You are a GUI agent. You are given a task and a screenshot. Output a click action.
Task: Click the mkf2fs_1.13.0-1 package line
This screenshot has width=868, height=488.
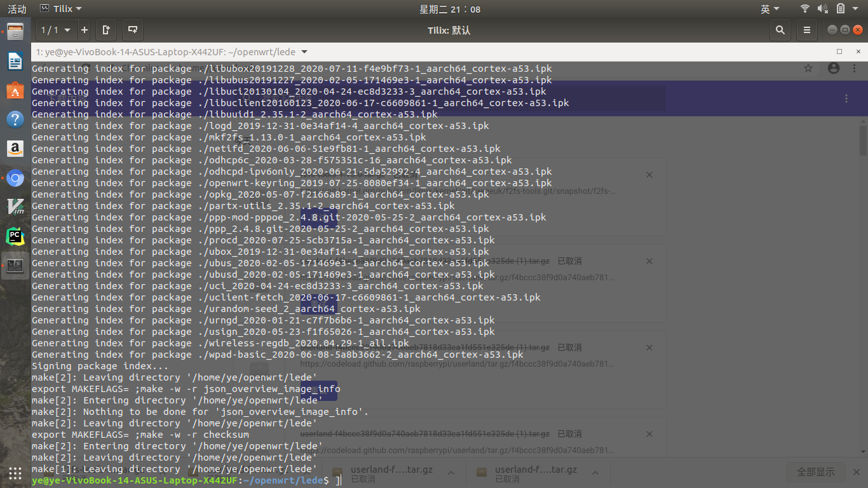229,137
